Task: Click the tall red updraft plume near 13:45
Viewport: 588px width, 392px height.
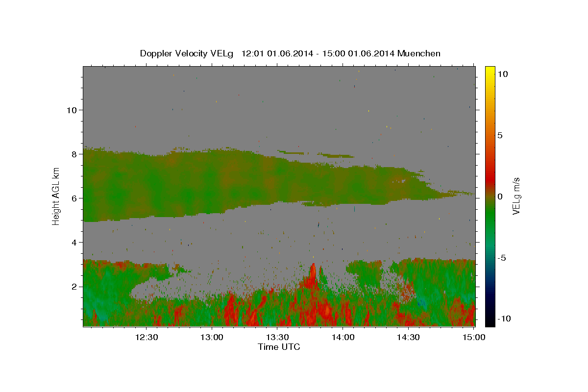Action: click(x=313, y=277)
